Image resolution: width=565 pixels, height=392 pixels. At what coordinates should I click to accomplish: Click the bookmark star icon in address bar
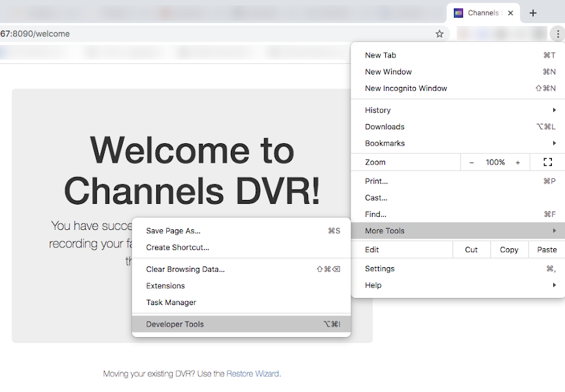coord(439,34)
